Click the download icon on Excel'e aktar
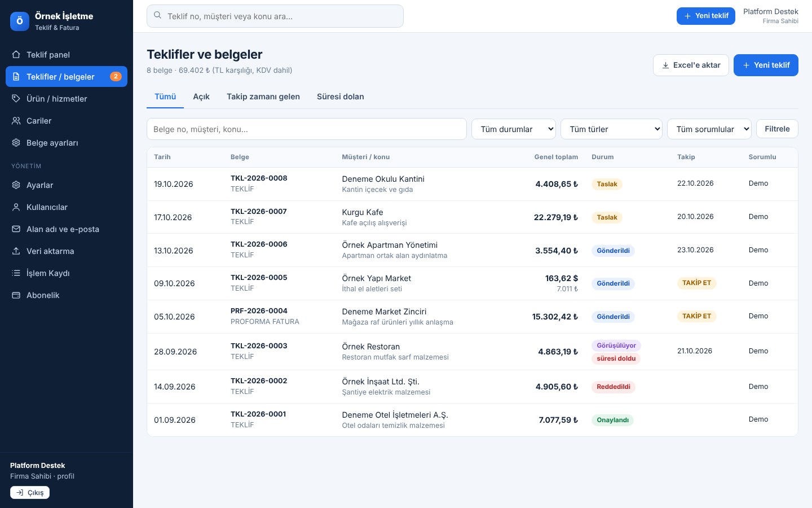The width and height of the screenshot is (812, 508). pyautogui.click(x=665, y=65)
